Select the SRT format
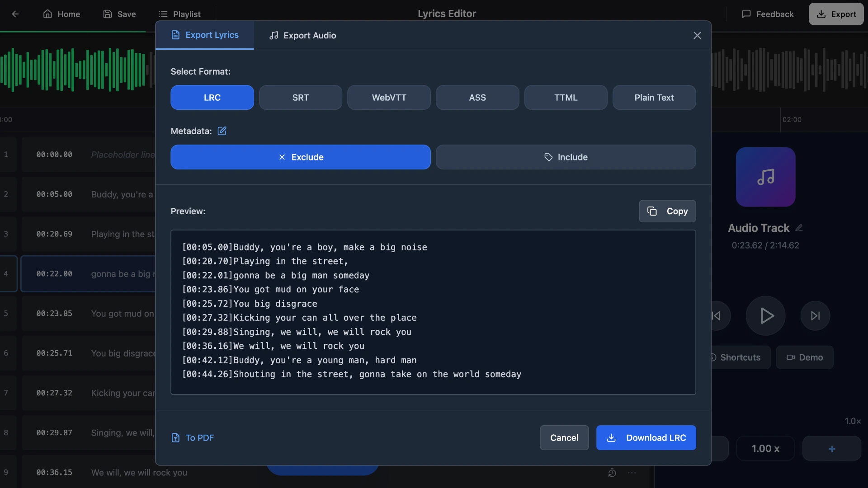The width and height of the screenshot is (868, 488). click(x=300, y=97)
